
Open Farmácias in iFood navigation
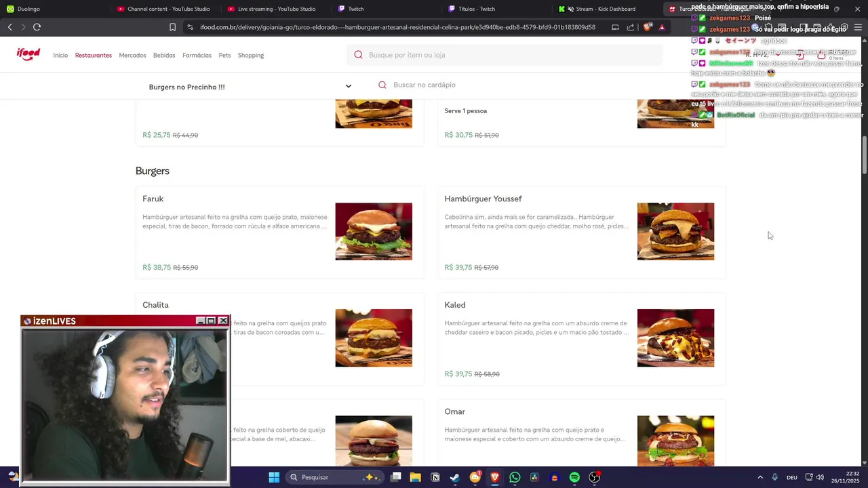tap(197, 55)
